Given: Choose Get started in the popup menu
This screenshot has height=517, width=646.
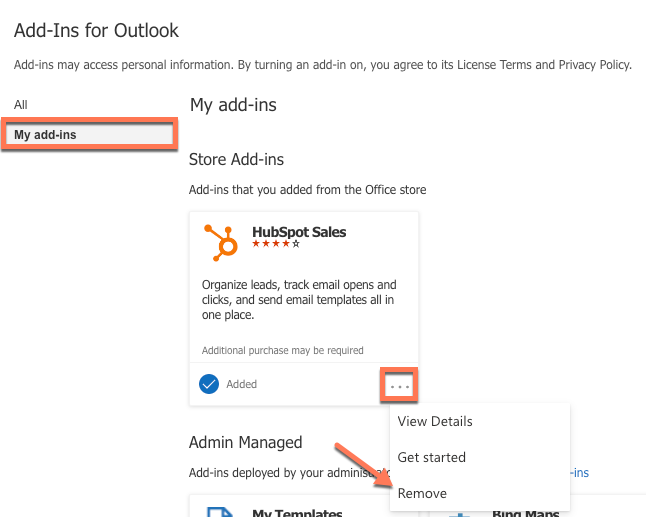Looking at the screenshot, I should point(432,457).
